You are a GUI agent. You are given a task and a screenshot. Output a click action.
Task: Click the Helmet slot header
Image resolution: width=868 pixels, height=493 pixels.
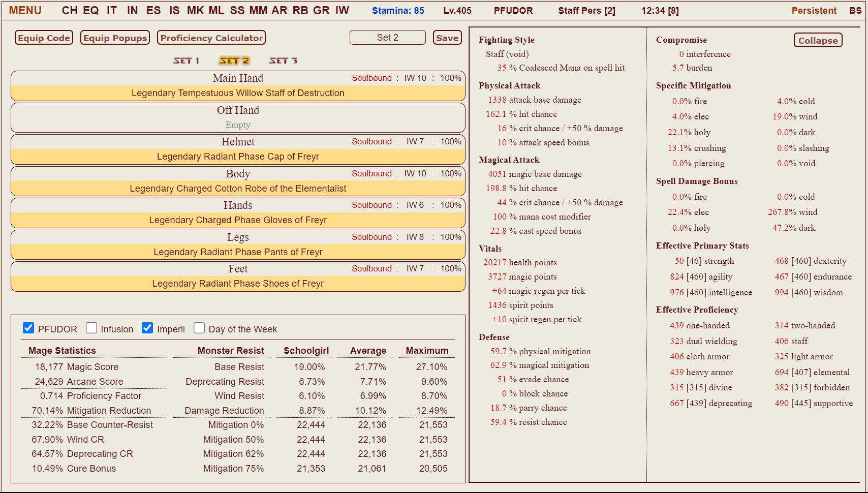pos(238,142)
